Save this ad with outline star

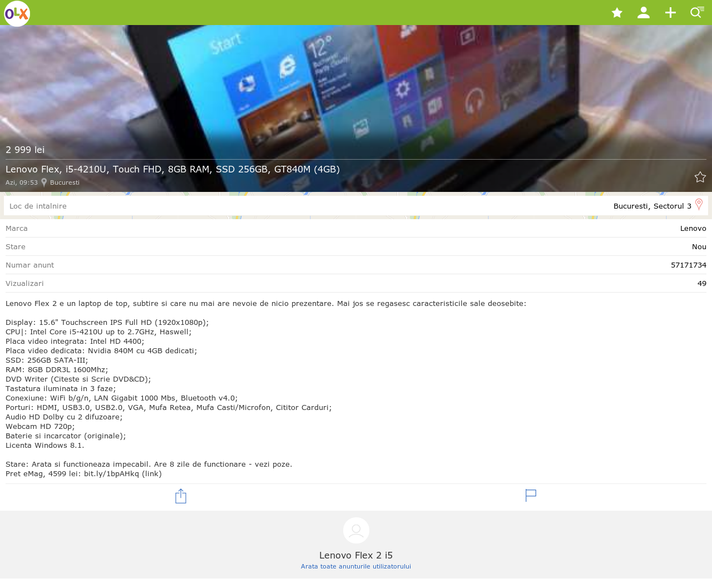700,177
